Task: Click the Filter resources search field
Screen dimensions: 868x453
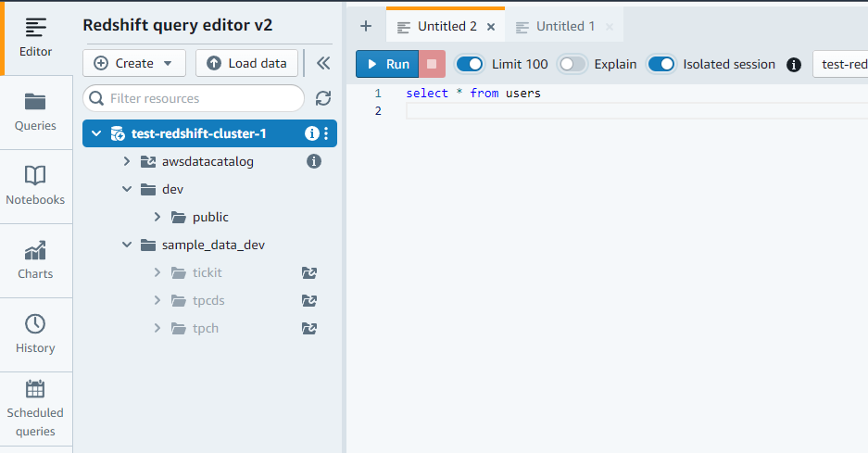Action: coord(194,98)
